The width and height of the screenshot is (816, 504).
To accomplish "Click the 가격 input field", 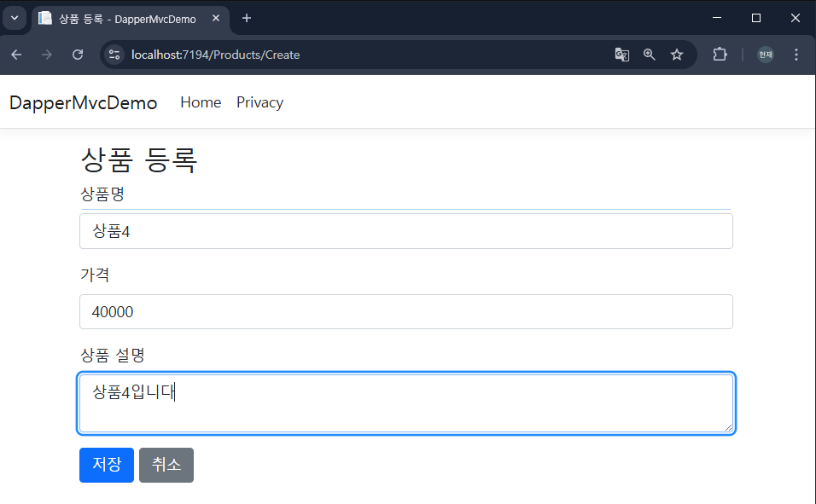I will pyautogui.click(x=405, y=312).
